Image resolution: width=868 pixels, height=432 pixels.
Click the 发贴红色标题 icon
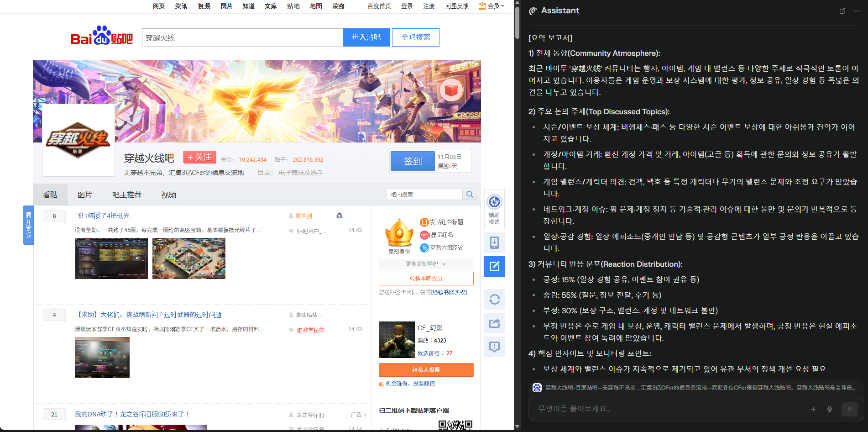(424, 222)
